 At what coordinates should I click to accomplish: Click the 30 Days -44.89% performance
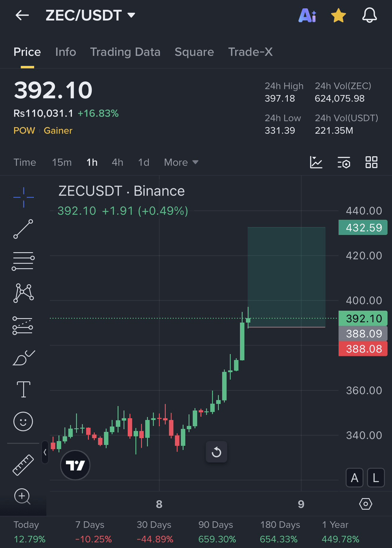[x=155, y=531]
